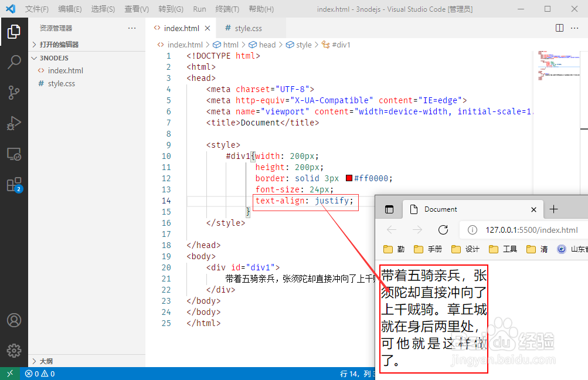Viewport: 588px width, 380px height.
Task: Select the Document browser tab
Action: pos(473,209)
